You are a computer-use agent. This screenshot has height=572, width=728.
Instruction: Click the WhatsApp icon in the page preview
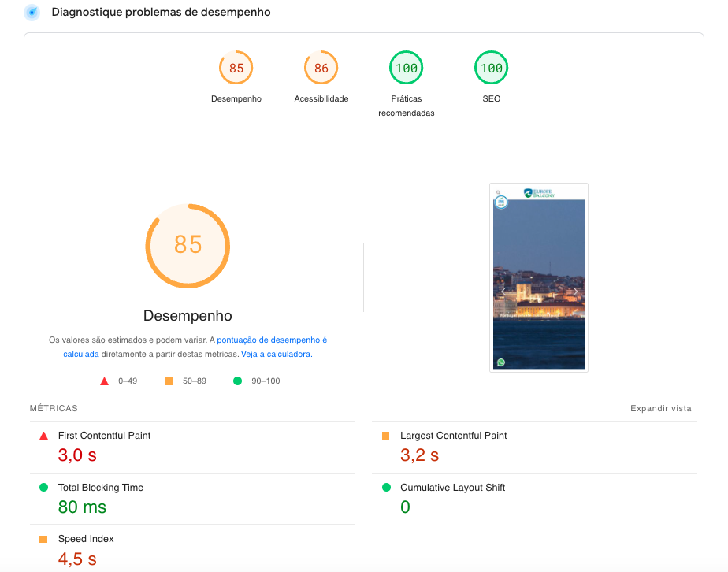coord(500,362)
